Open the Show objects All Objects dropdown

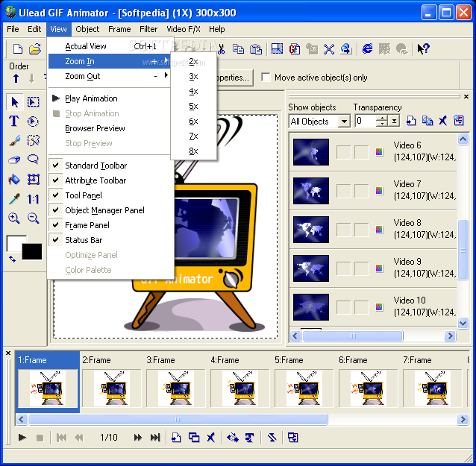click(344, 122)
